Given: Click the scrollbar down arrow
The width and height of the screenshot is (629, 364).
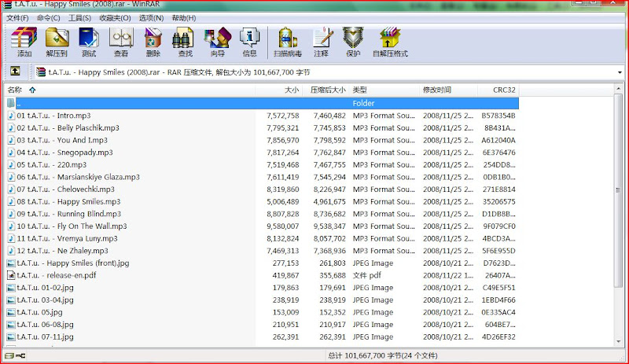Looking at the screenshot, I should click(x=618, y=341).
